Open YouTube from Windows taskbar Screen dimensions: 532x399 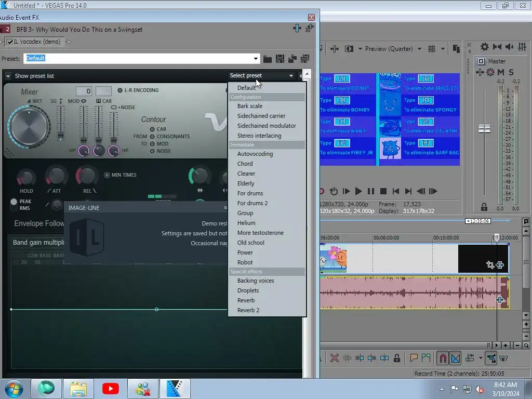(111, 389)
